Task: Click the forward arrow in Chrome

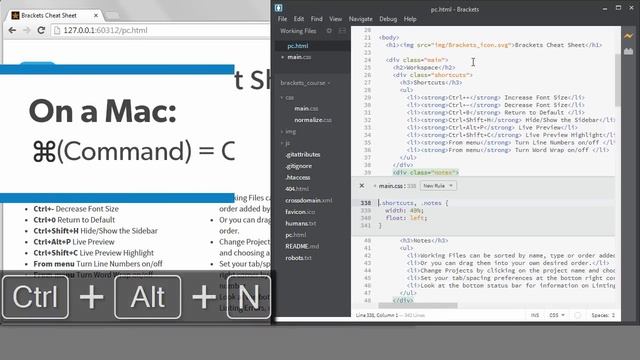Action: coord(27,30)
